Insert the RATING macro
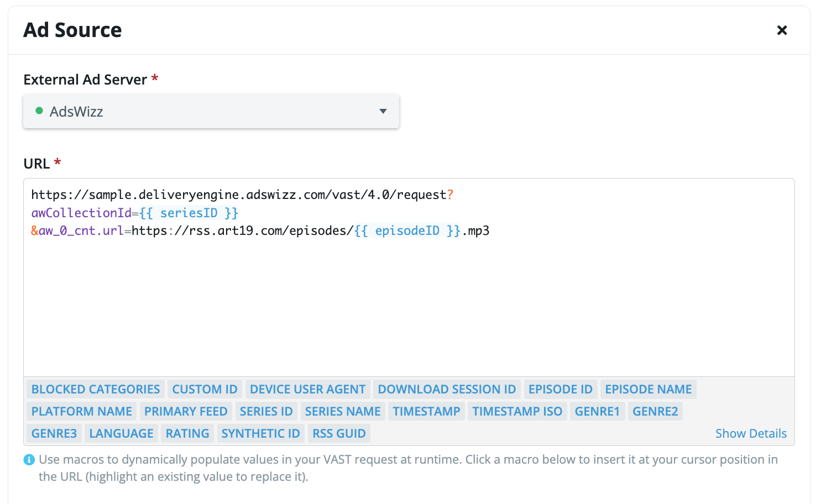Viewport: 826px width, 504px height. point(187,433)
